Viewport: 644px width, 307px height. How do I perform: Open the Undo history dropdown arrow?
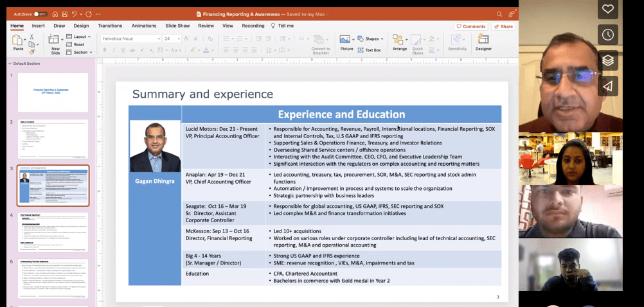82,14
